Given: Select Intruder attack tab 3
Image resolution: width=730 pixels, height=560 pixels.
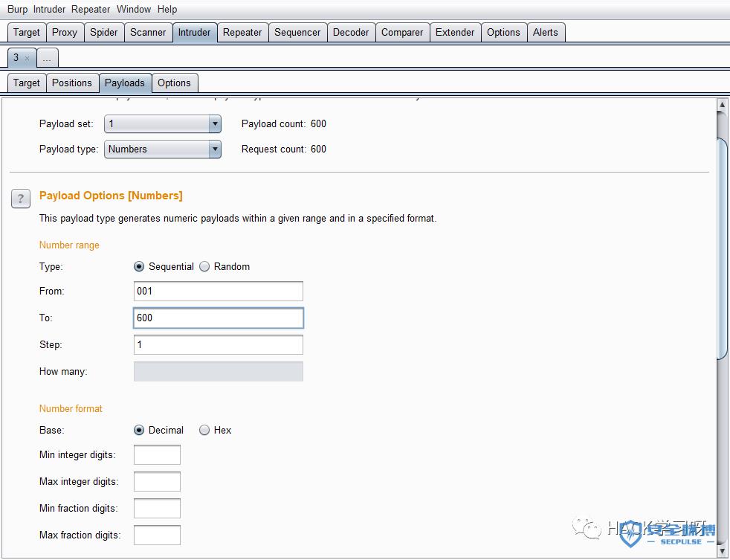Looking at the screenshot, I should click(x=17, y=58).
